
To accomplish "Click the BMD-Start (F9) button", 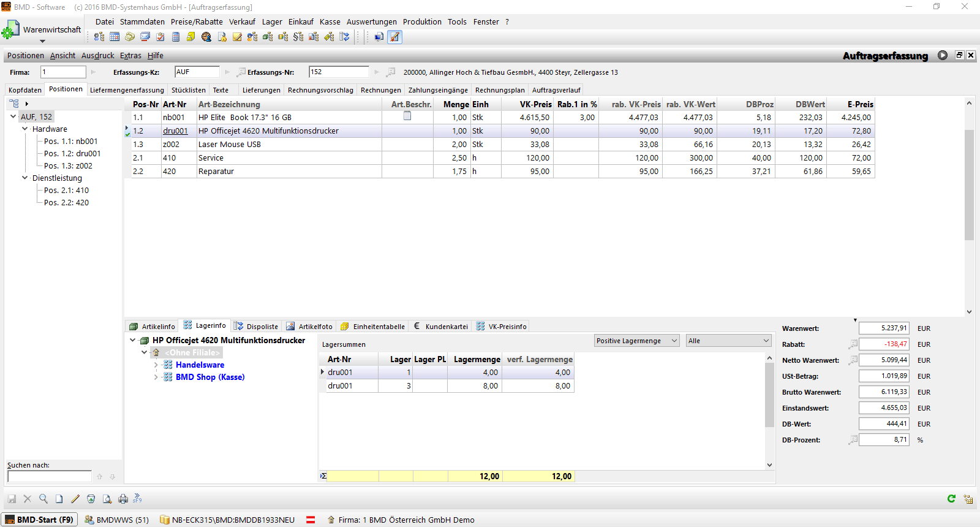I will pyautogui.click(x=39, y=520).
